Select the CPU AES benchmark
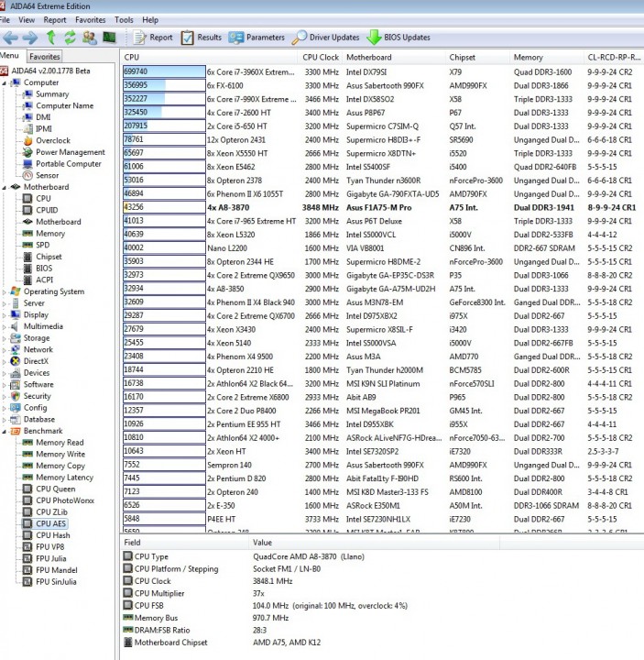The image size is (644, 660). [51, 523]
